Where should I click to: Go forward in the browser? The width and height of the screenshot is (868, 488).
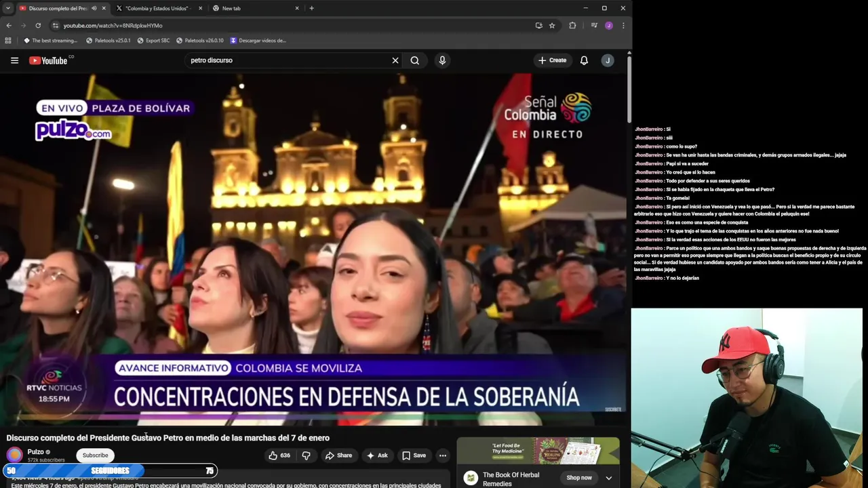point(23,25)
